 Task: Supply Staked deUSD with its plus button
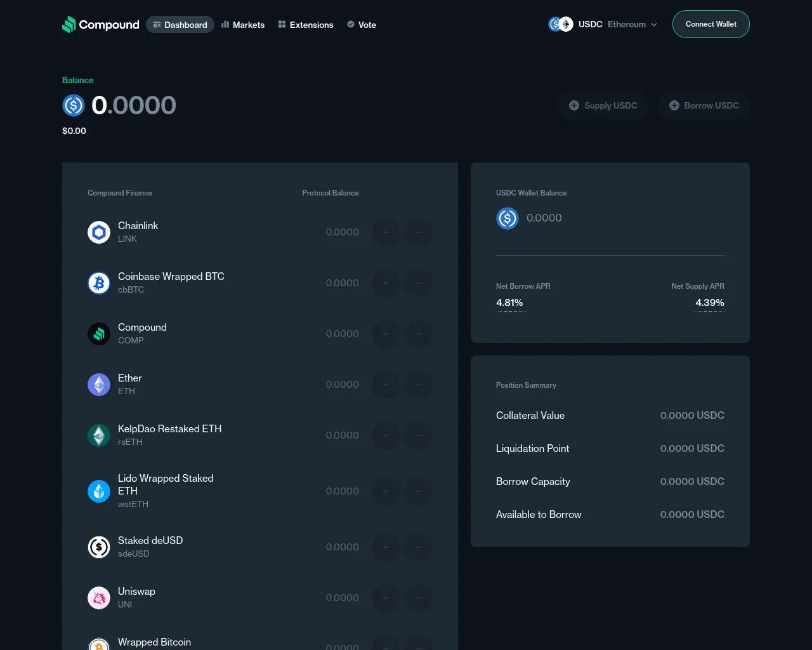pyautogui.click(x=386, y=547)
